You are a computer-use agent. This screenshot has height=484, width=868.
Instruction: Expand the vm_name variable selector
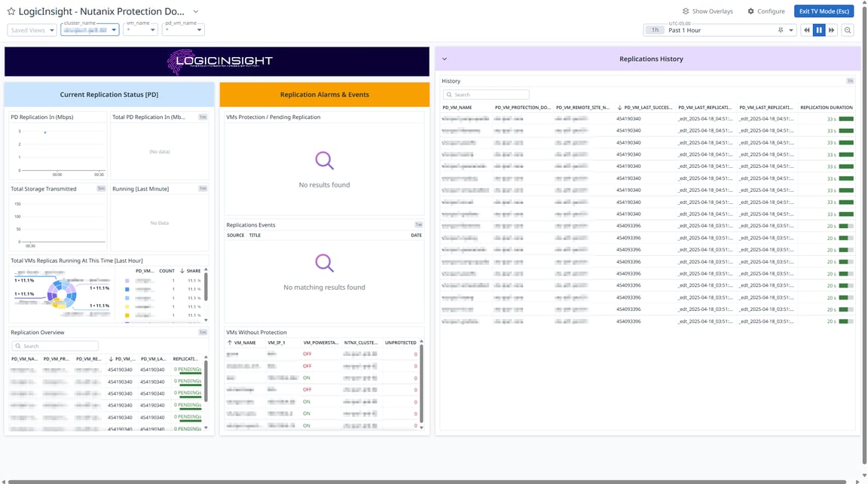[141, 30]
